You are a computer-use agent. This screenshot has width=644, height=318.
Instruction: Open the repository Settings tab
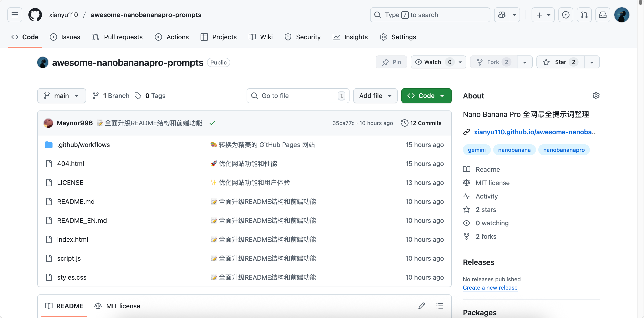[x=398, y=37]
